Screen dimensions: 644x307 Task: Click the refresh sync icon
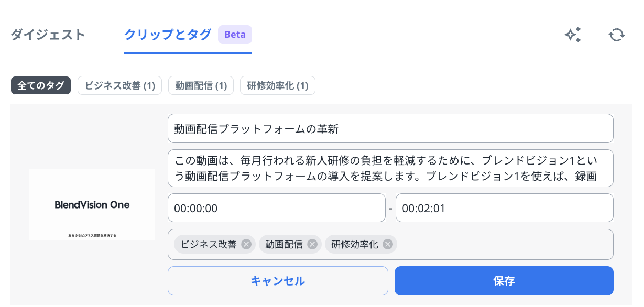point(617,35)
